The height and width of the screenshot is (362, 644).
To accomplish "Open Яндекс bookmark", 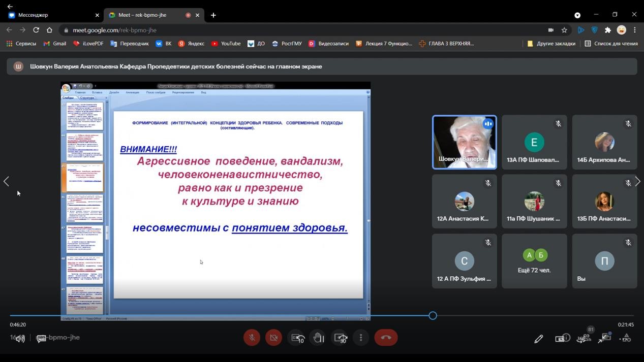I will tap(191, 44).
